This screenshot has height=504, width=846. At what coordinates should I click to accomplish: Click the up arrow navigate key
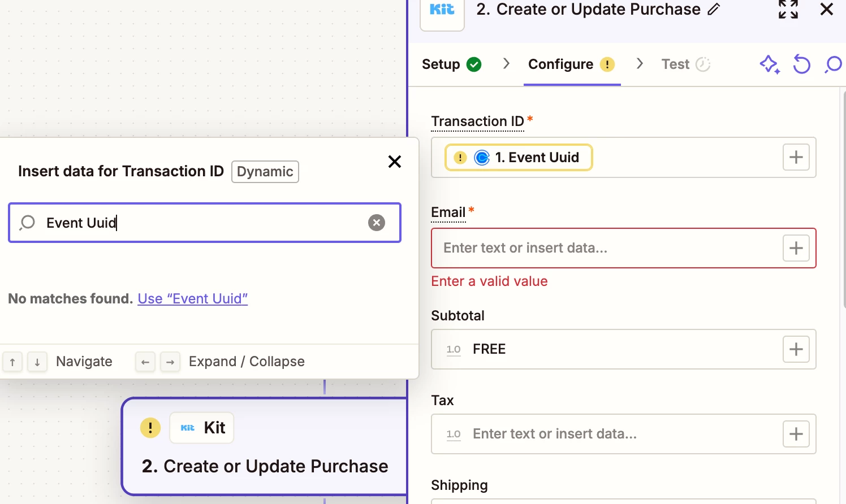[12, 362]
